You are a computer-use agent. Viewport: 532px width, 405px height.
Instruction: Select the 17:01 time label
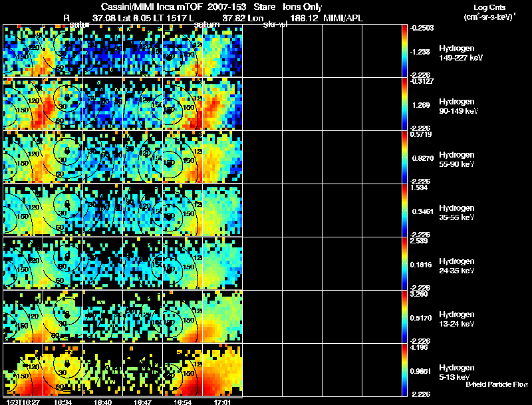[222, 402]
